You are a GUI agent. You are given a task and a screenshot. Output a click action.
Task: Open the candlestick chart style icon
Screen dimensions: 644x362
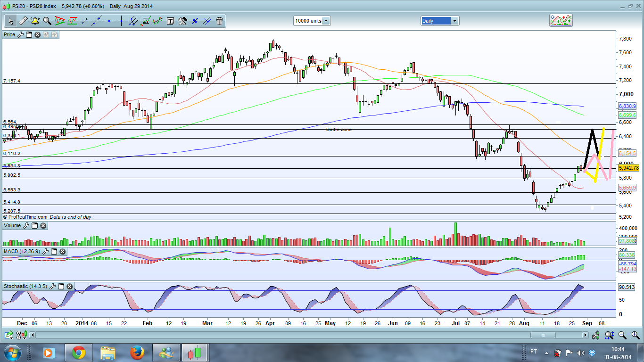point(21,335)
